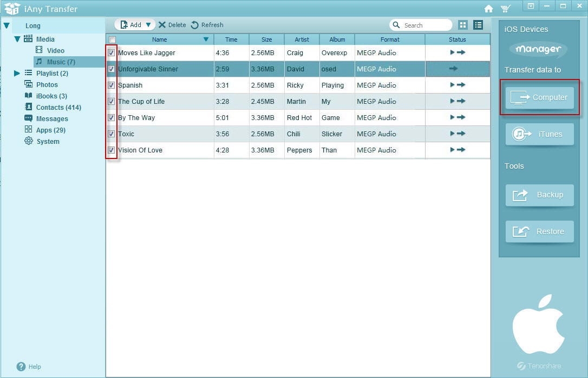Click the home icon in title bar
588x378 pixels.
click(488, 9)
